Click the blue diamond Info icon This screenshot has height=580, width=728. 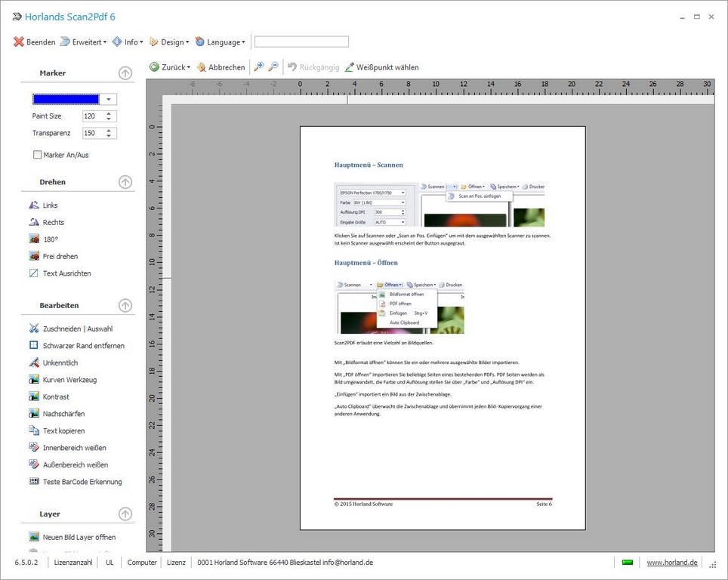click(x=117, y=42)
